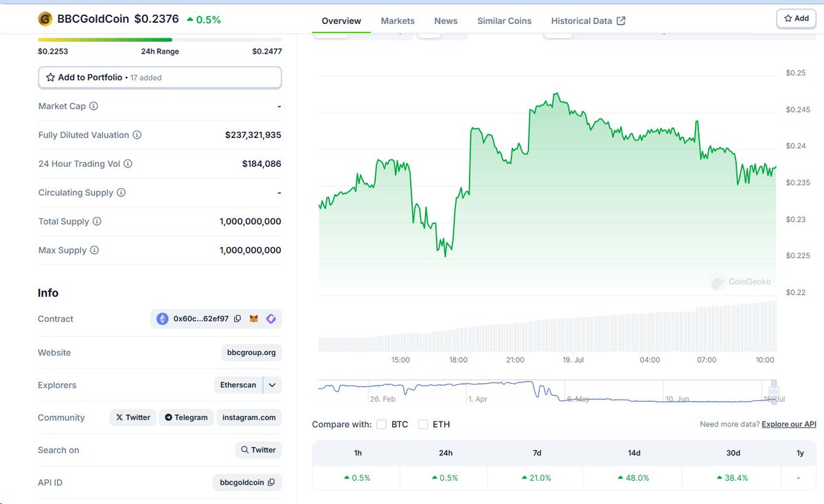Click the X logo in Twitter community button
The image size is (824, 504).
pos(119,417)
